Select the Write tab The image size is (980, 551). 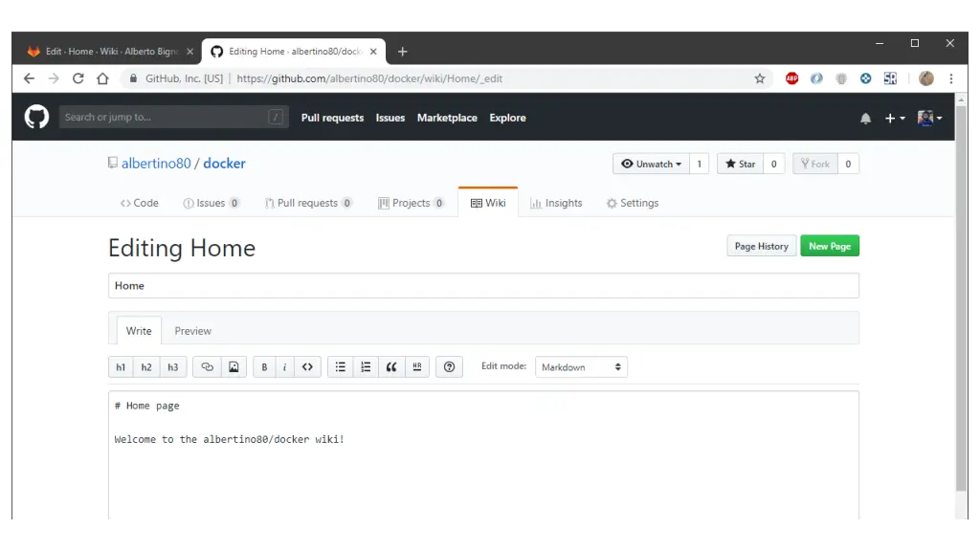139,330
